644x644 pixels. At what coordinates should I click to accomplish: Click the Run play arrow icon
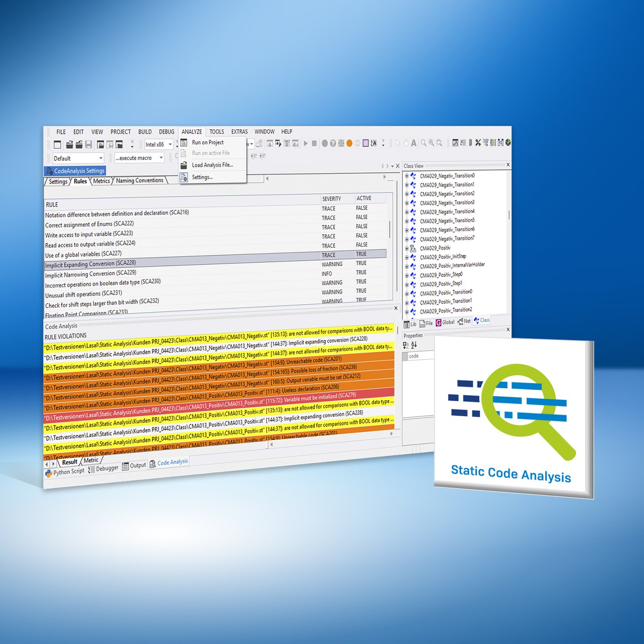click(x=306, y=144)
